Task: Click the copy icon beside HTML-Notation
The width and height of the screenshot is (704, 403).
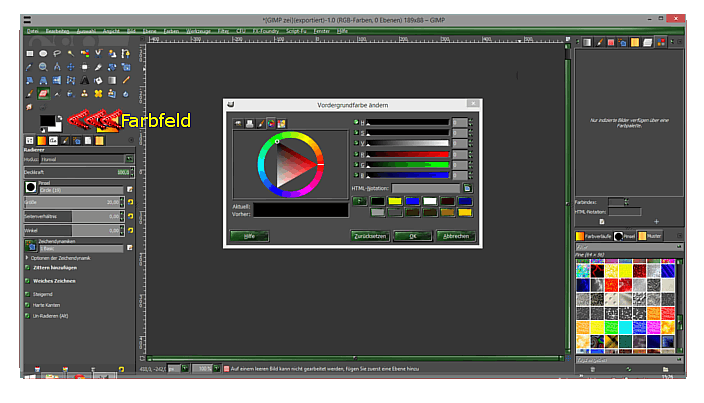Action: click(x=467, y=188)
